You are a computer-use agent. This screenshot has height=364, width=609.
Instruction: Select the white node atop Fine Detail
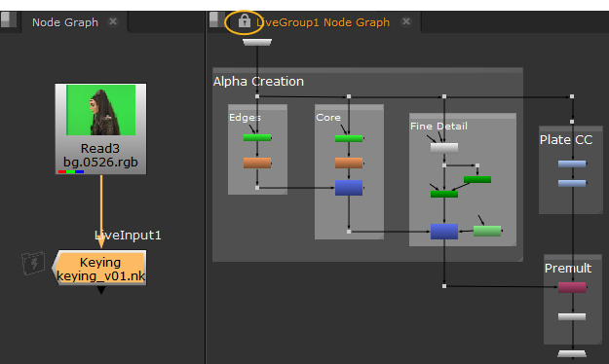(x=444, y=148)
